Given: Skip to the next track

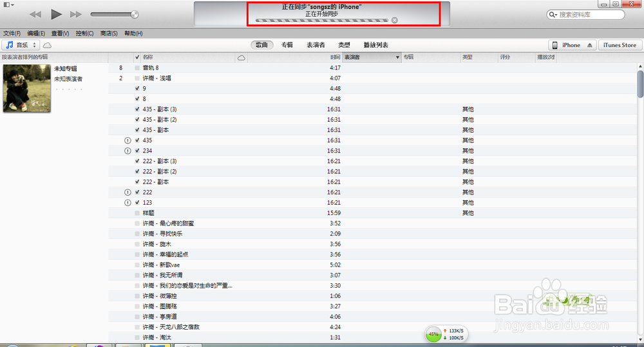Looking at the screenshot, I should click(76, 14).
